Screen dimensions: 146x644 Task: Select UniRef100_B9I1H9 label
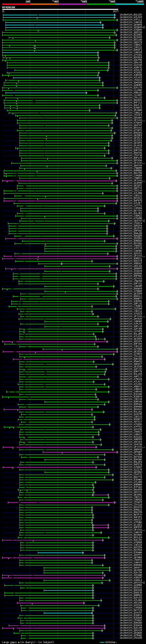pos(131,40)
